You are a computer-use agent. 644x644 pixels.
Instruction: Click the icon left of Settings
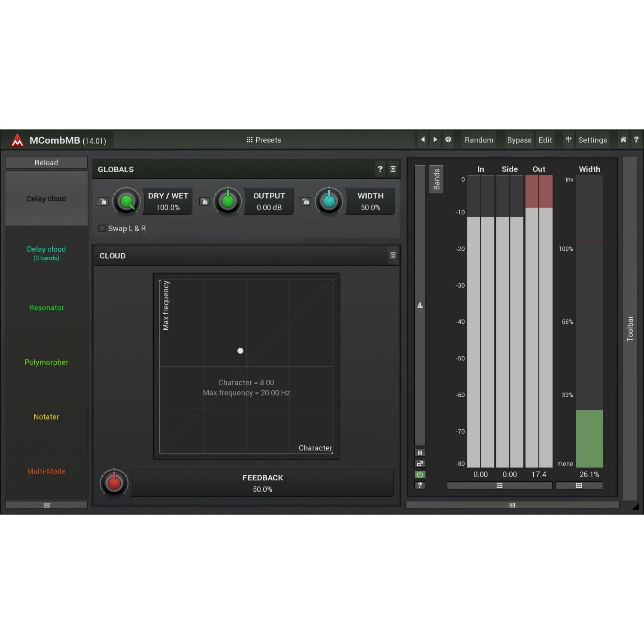pyautogui.click(x=568, y=140)
